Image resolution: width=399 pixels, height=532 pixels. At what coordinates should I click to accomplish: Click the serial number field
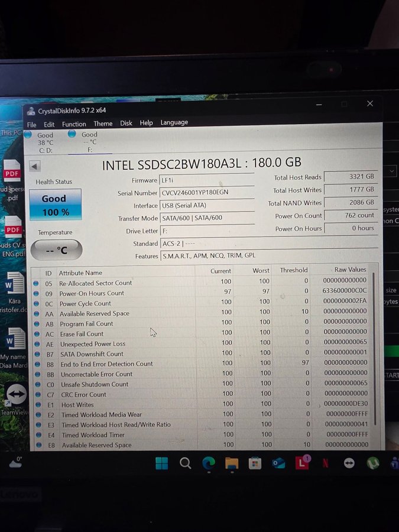pyautogui.click(x=207, y=193)
